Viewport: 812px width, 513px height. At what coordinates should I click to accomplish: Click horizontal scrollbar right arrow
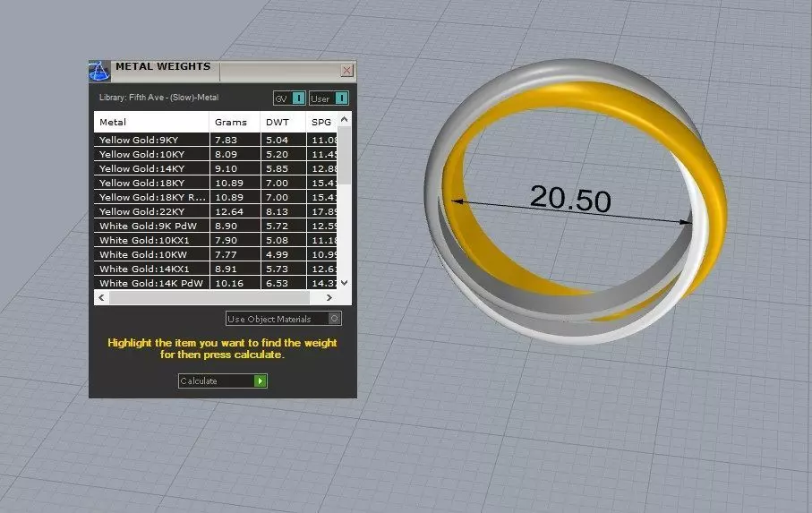click(x=329, y=297)
